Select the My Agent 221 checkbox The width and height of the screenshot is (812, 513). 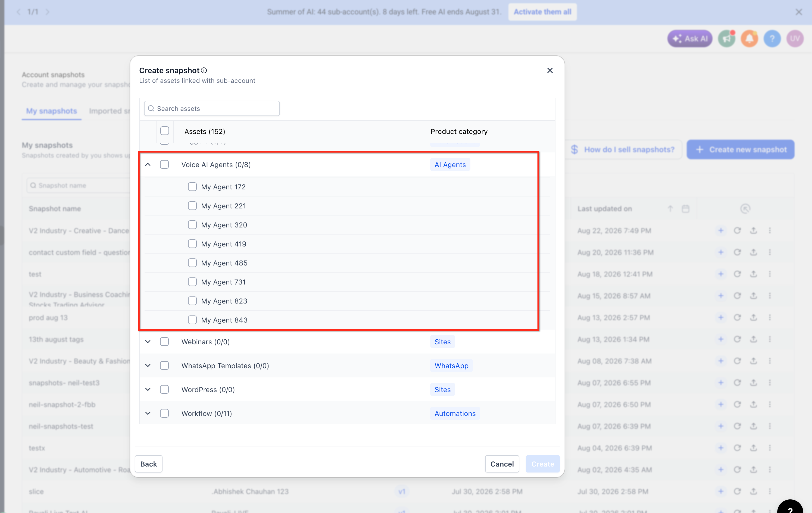point(192,206)
